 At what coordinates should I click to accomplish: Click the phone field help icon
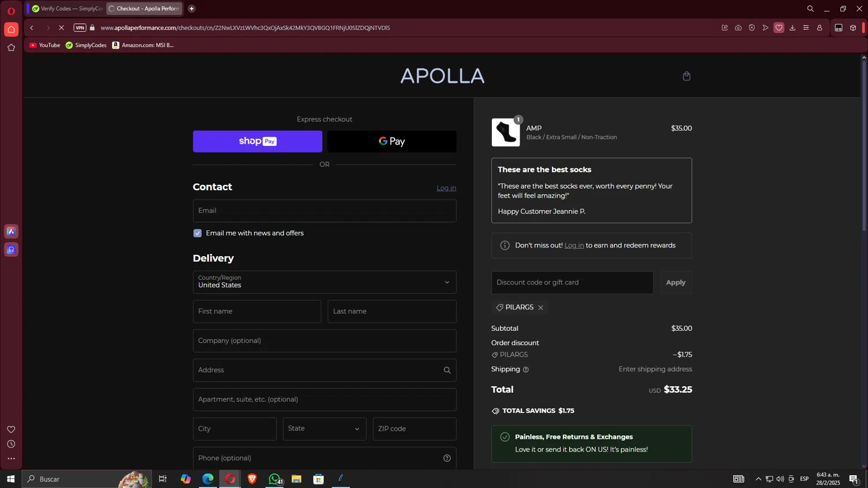click(x=447, y=459)
